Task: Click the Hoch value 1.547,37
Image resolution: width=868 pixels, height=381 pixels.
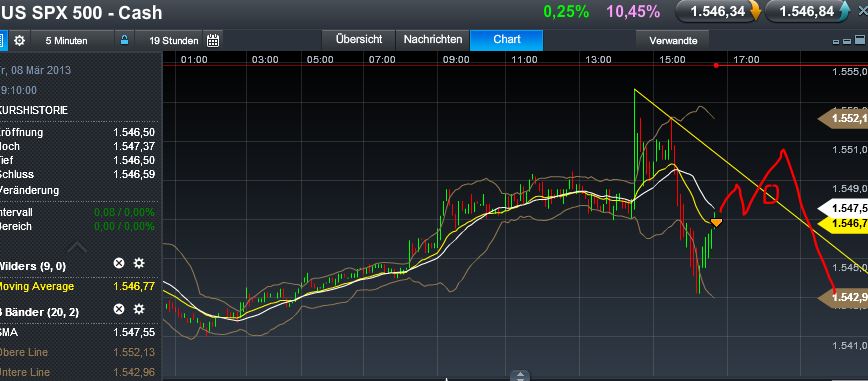Action: [134, 146]
